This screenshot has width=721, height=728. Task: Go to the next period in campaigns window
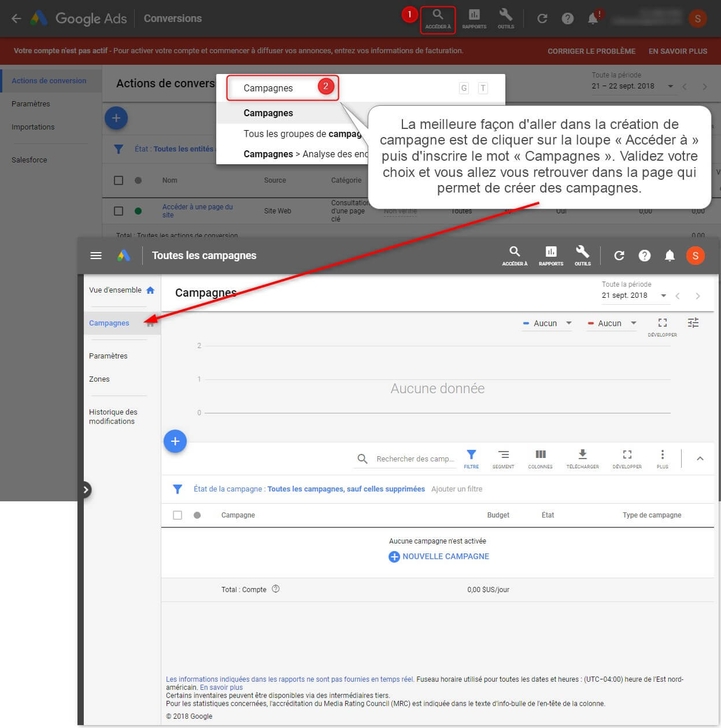698,296
